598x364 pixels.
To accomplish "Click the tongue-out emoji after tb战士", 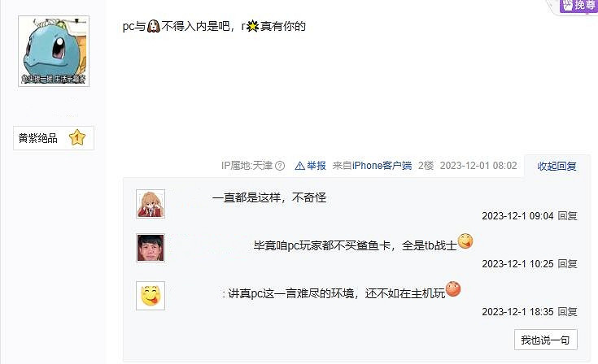I will (465, 241).
